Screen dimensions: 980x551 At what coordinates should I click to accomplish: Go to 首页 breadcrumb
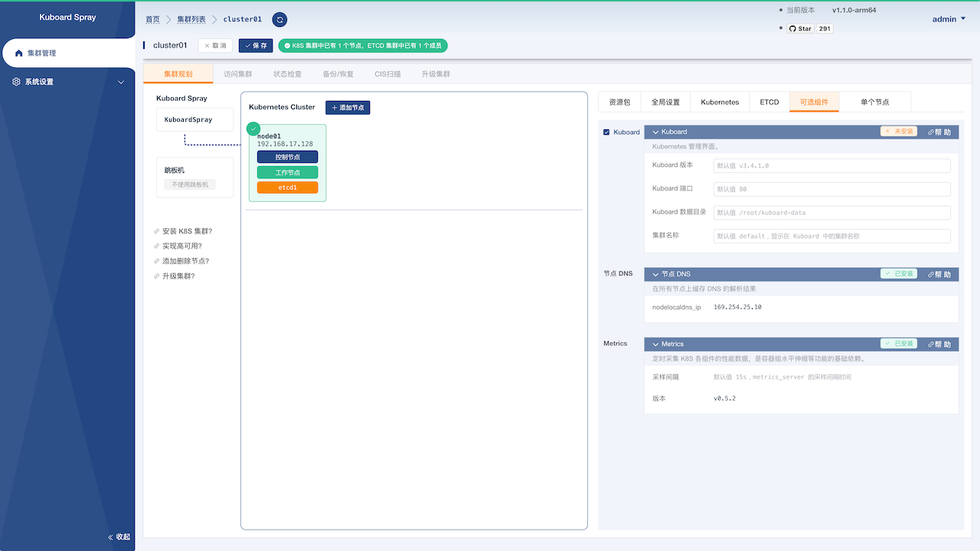153,20
